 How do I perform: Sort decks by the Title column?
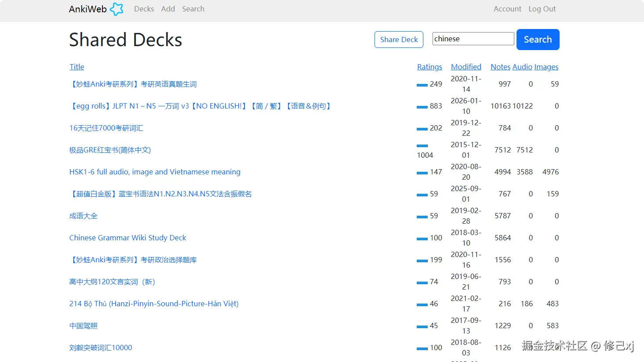pos(77,67)
